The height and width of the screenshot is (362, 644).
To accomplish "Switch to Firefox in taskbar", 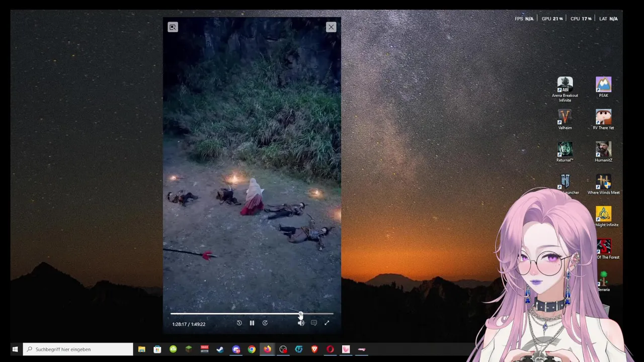I will tap(267, 349).
